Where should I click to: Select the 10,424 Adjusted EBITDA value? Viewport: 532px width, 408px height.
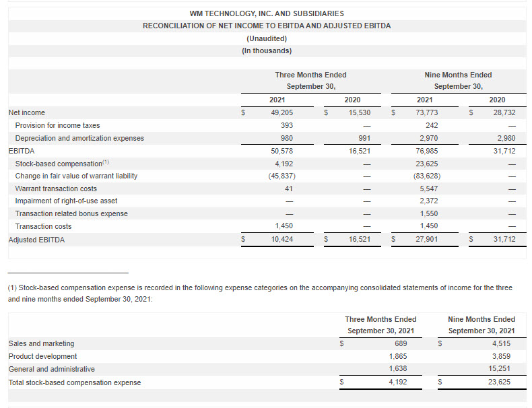tap(281, 239)
